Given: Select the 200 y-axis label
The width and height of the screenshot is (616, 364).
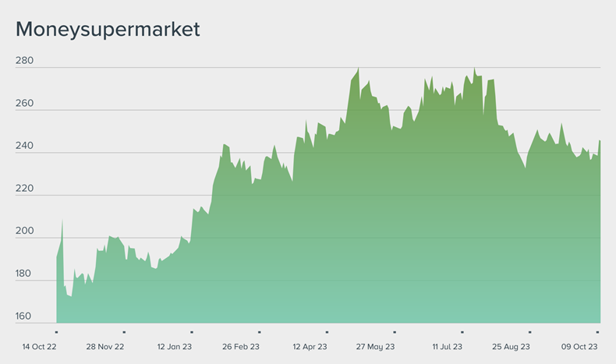Looking at the screenshot, I should pos(24,231).
